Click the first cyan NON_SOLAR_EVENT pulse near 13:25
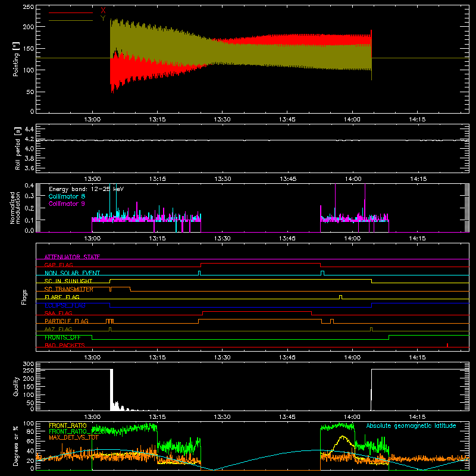Screen dimensions: 476x476 pos(199,273)
